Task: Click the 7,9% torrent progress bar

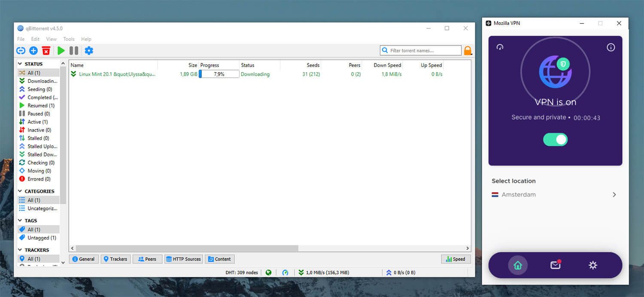Action: click(x=219, y=74)
